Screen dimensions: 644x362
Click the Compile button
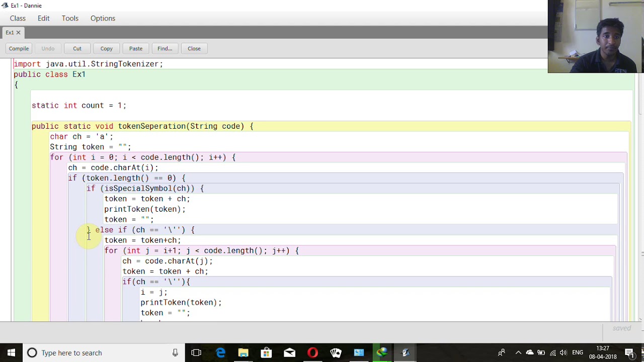tap(19, 49)
